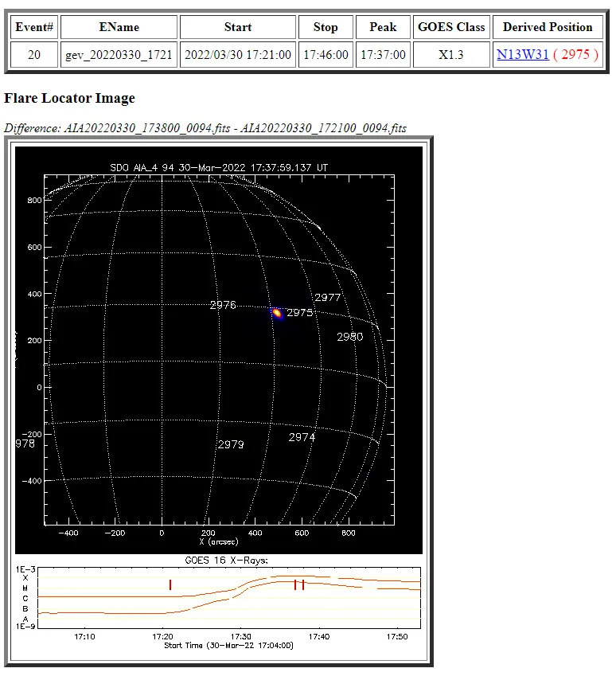Click the event number 20 cell
Screen dimensions: 616x676
[x=34, y=55]
